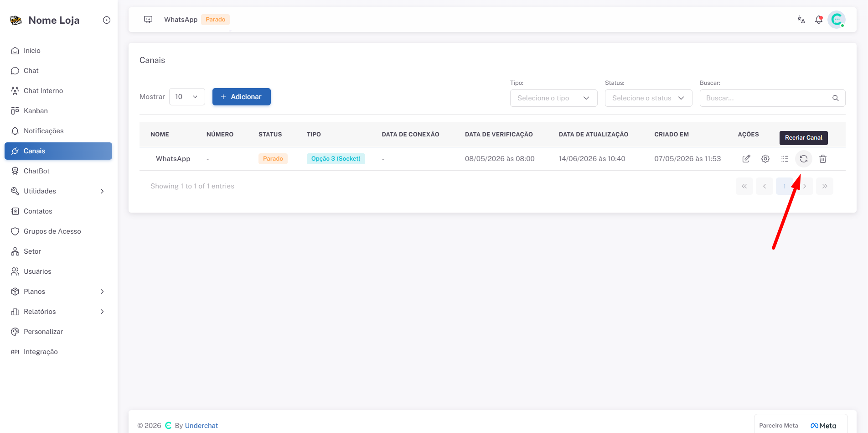Click the edit pencil icon for WhatsApp channel
This screenshot has height=433, width=868.
[x=746, y=159]
